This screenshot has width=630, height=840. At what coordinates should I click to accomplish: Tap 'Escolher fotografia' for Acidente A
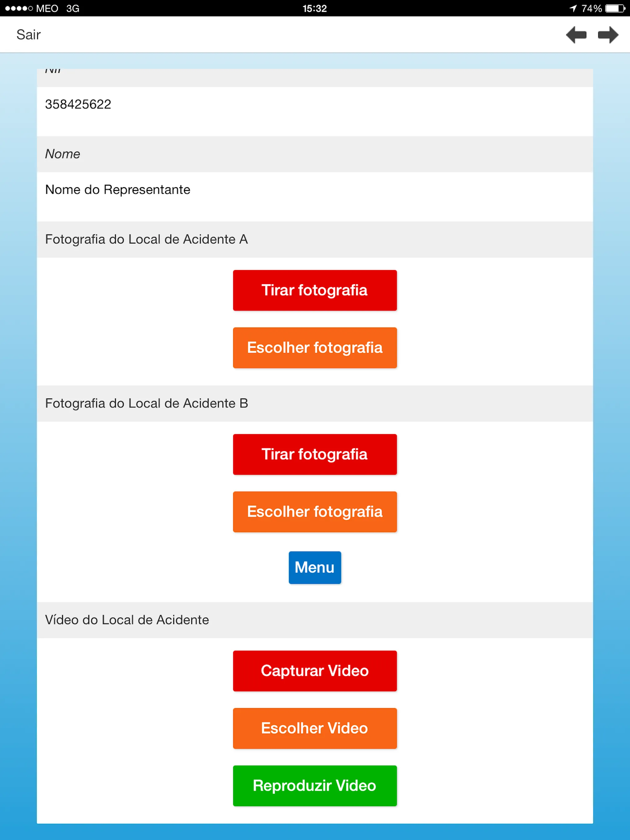click(314, 347)
